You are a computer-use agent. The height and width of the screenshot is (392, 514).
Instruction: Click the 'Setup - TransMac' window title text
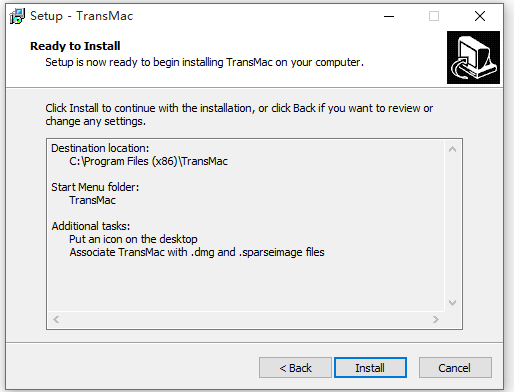(82, 16)
